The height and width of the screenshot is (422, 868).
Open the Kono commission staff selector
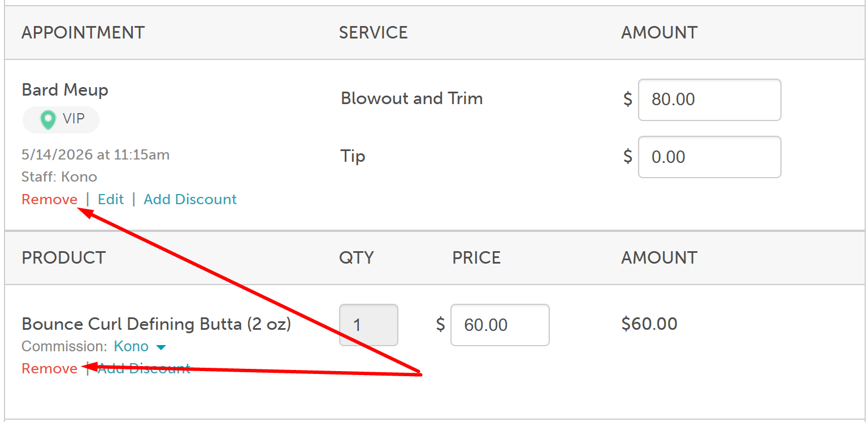pyautogui.click(x=131, y=346)
